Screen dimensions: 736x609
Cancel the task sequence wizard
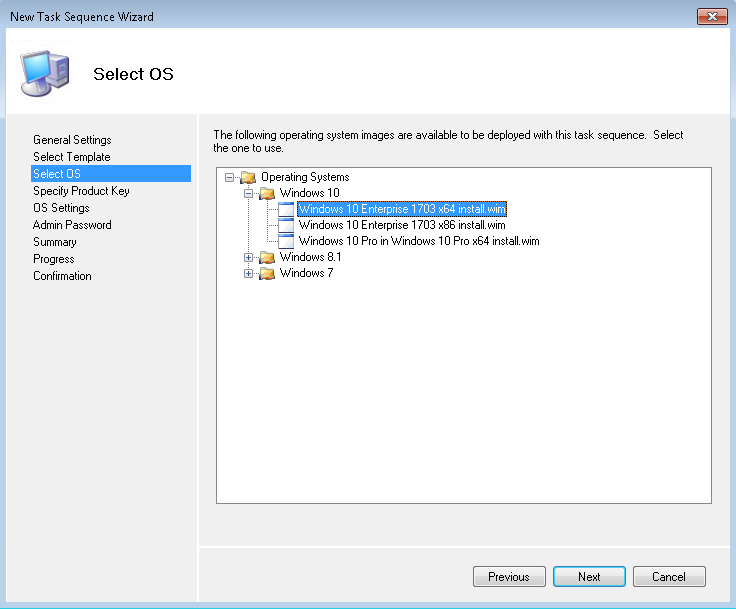(x=669, y=577)
